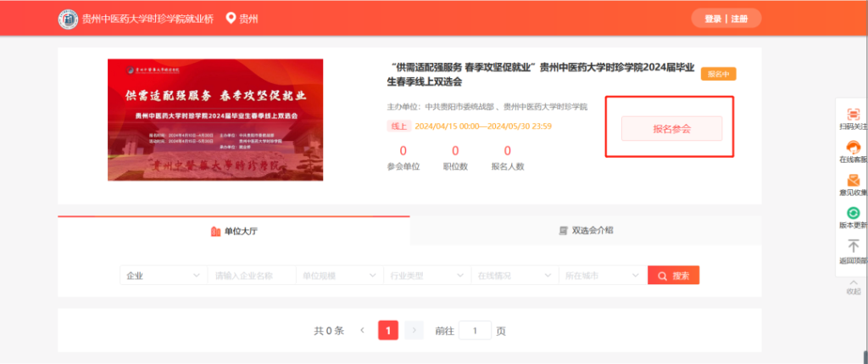Image resolution: width=868 pixels, height=364 pixels.
Task: Open the 所在城市 dropdown
Action: pos(603,276)
